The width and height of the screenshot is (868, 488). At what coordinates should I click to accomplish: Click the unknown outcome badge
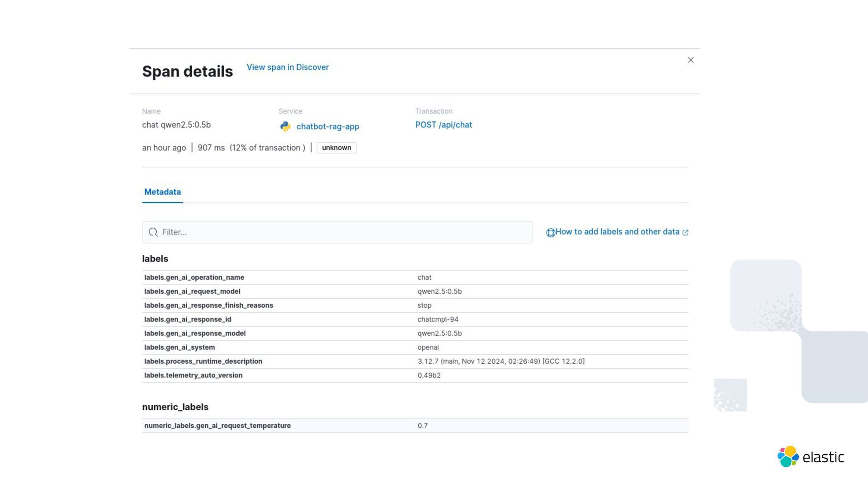336,148
